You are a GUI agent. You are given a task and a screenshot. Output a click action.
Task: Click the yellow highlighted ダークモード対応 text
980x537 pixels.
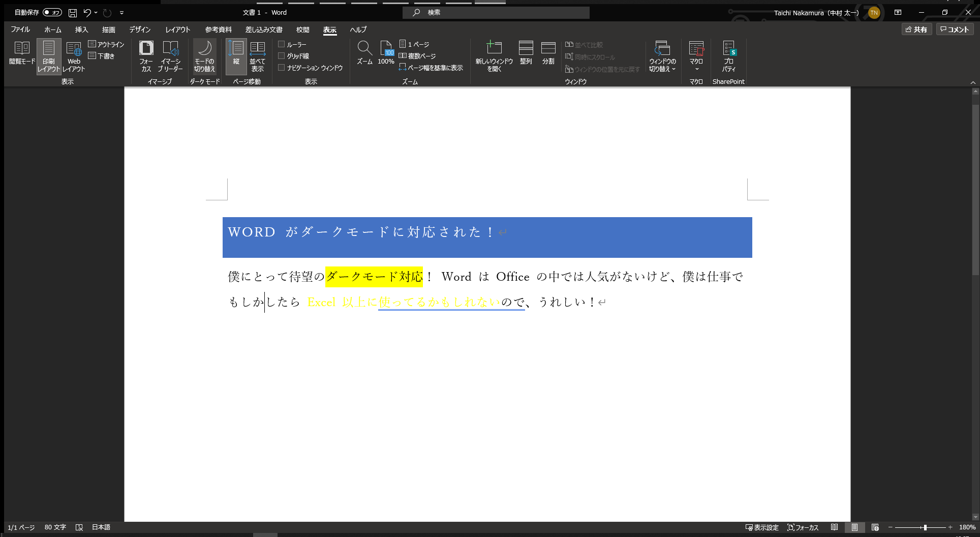(x=374, y=277)
